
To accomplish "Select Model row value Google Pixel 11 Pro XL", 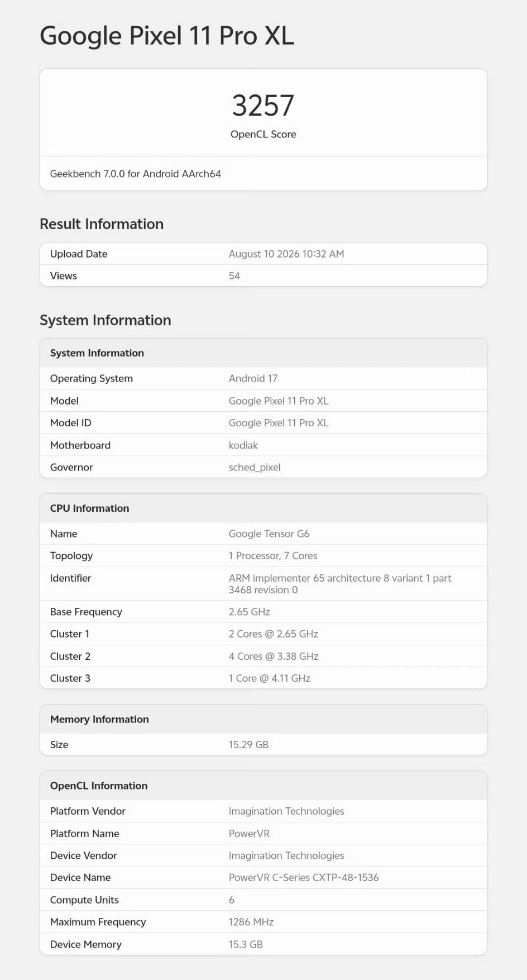I will click(x=279, y=401).
